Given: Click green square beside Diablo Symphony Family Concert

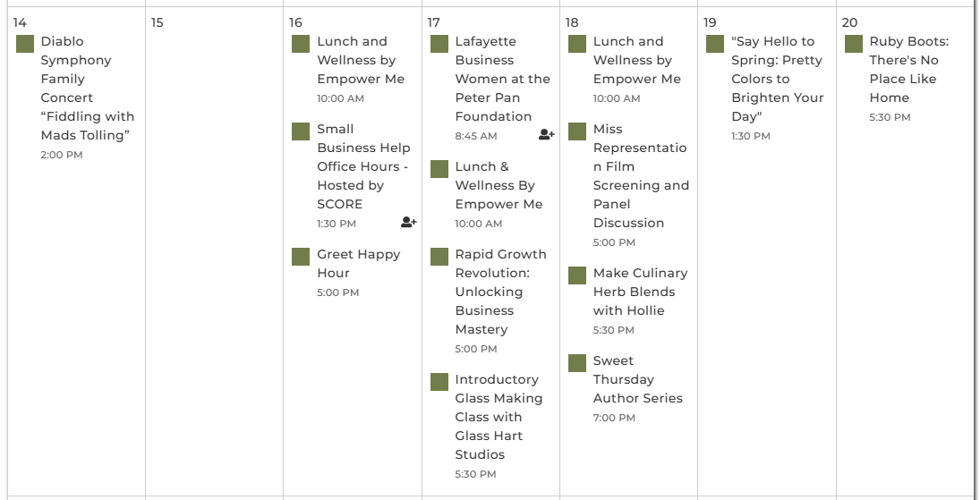Looking at the screenshot, I should (x=25, y=44).
